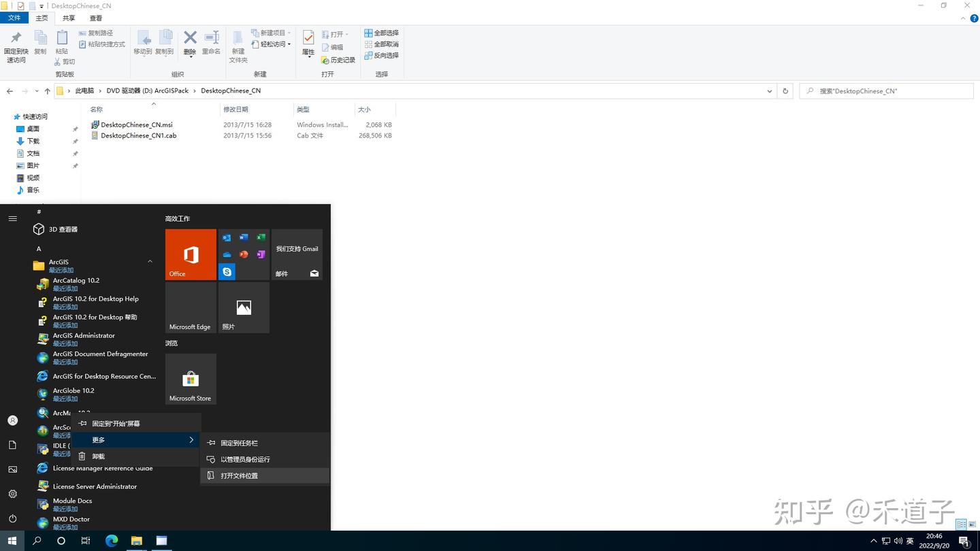Open the address bar history dropdown
The width and height of the screenshot is (980, 551).
click(x=769, y=90)
